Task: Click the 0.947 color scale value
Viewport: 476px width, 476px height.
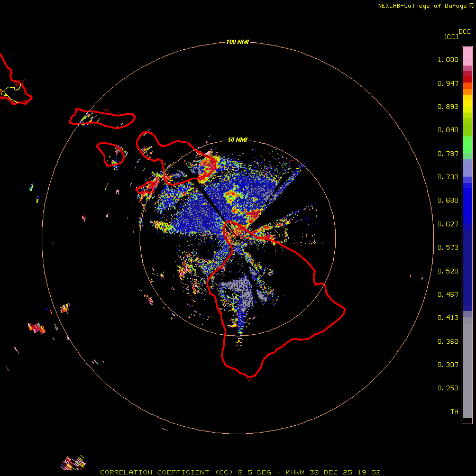Action: point(448,83)
